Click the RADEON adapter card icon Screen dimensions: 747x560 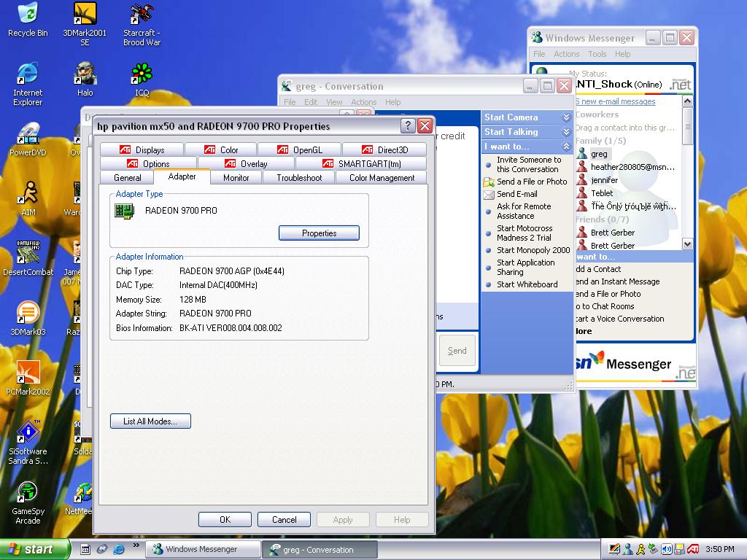tap(124, 211)
